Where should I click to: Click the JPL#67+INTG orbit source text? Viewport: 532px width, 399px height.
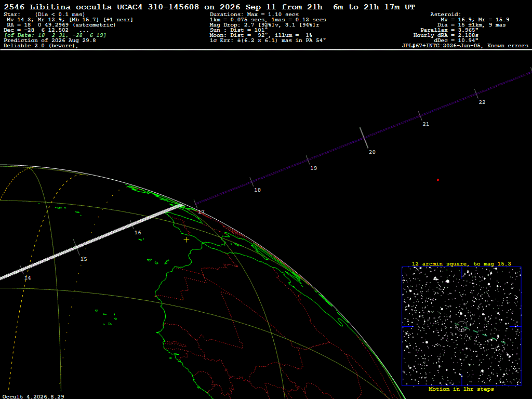[x=465, y=46]
